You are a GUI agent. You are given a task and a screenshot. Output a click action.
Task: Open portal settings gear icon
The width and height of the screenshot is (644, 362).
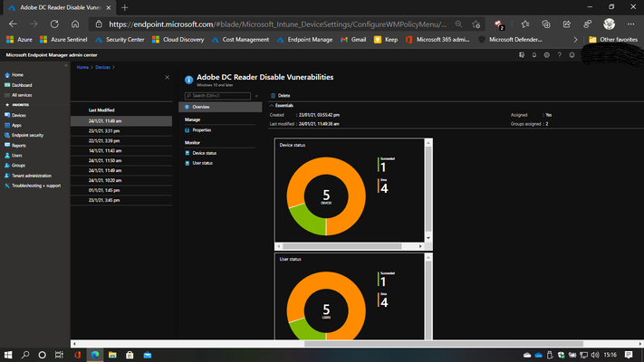pyautogui.click(x=547, y=55)
